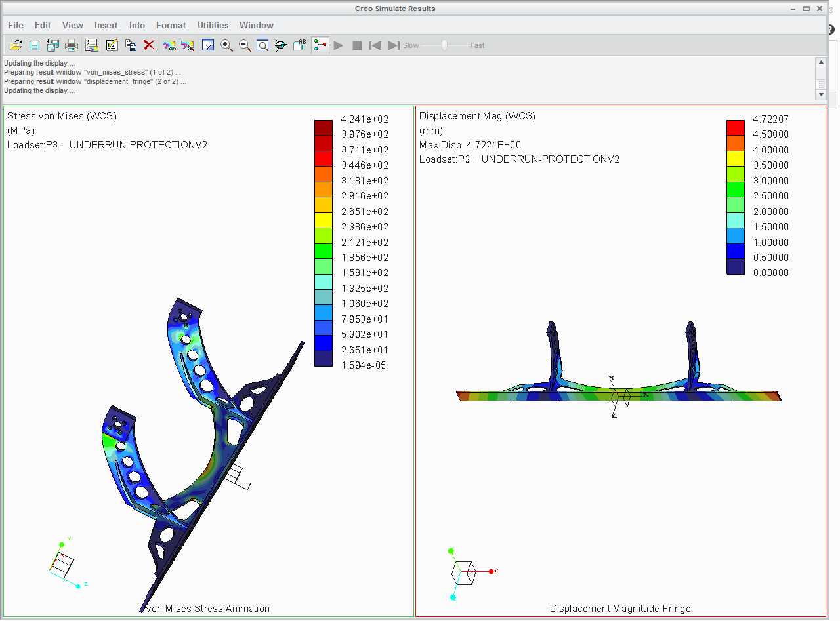This screenshot has height=621, width=840.
Task: Click the Save floppy disk icon
Action: click(x=34, y=45)
